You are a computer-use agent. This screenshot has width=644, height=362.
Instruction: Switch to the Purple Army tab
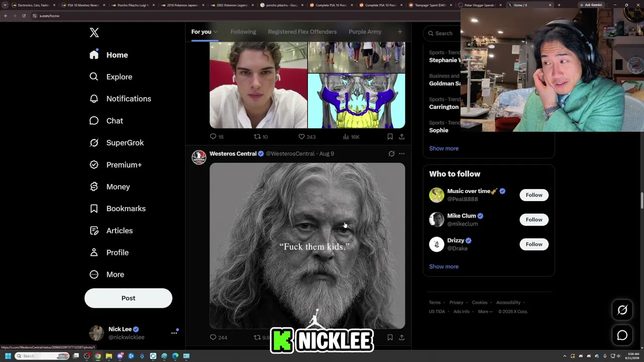(365, 32)
